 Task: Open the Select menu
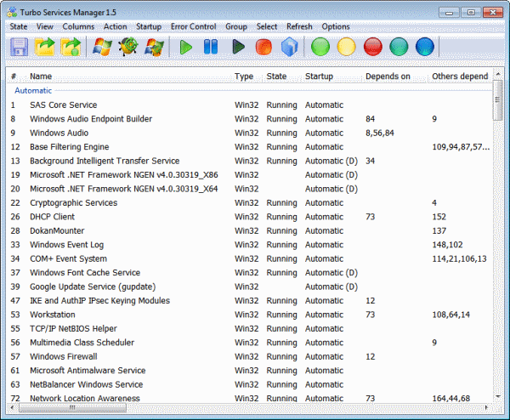(267, 26)
